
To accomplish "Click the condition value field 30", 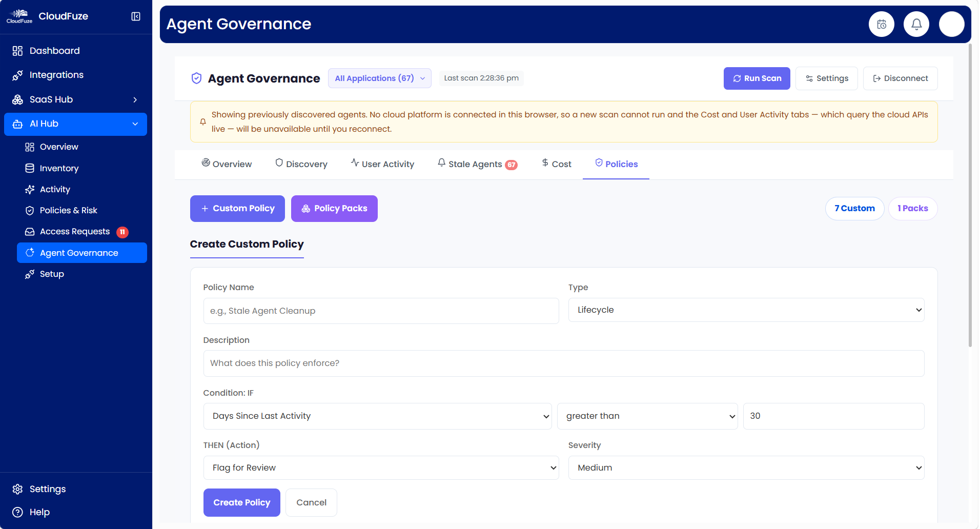I will click(833, 416).
